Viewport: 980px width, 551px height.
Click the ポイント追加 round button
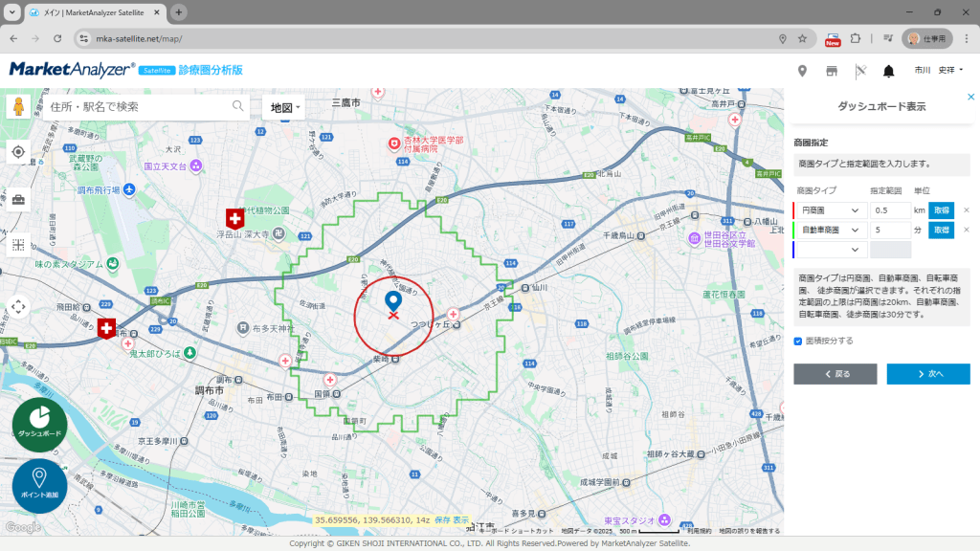click(x=39, y=486)
